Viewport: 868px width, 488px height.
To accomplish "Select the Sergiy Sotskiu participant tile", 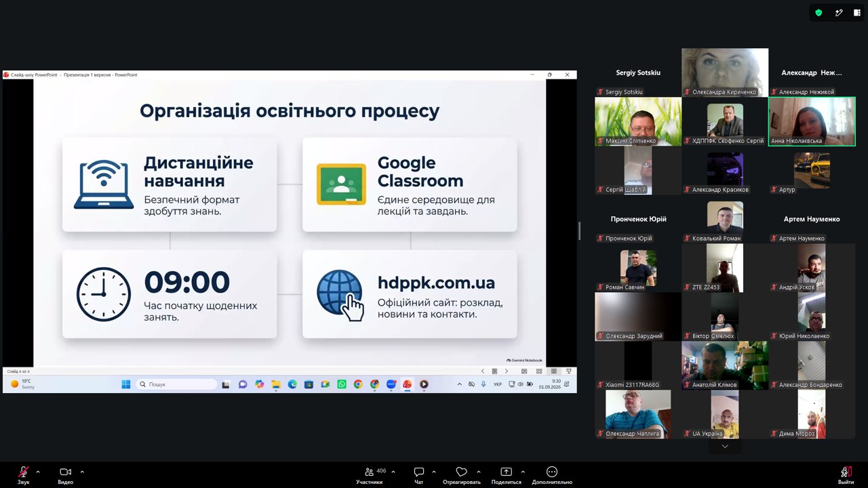I will click(x=638, y=73).
